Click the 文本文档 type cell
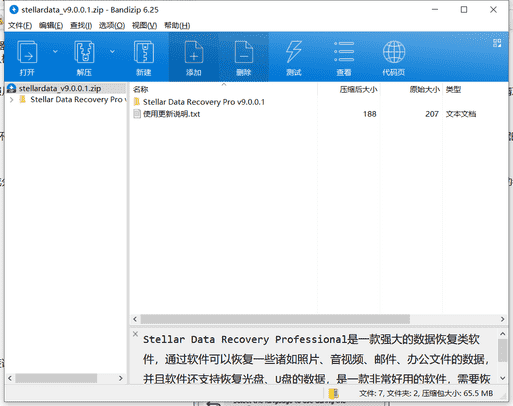513x406 pixels. point(461,114)
